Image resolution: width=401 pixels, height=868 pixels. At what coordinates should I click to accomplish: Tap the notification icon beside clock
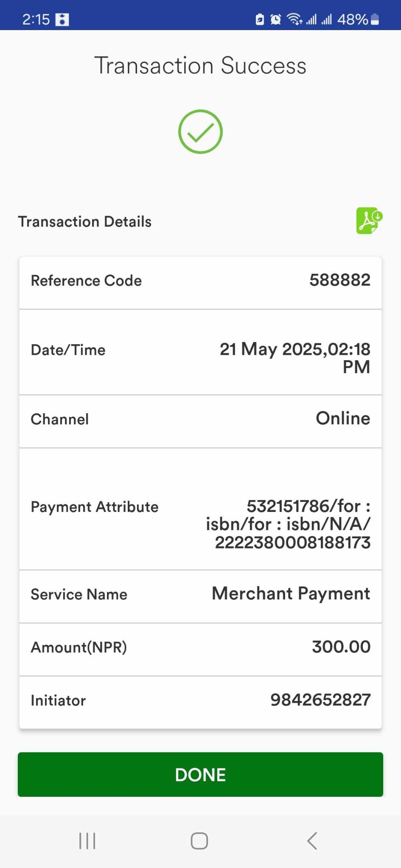coord(62,19)
